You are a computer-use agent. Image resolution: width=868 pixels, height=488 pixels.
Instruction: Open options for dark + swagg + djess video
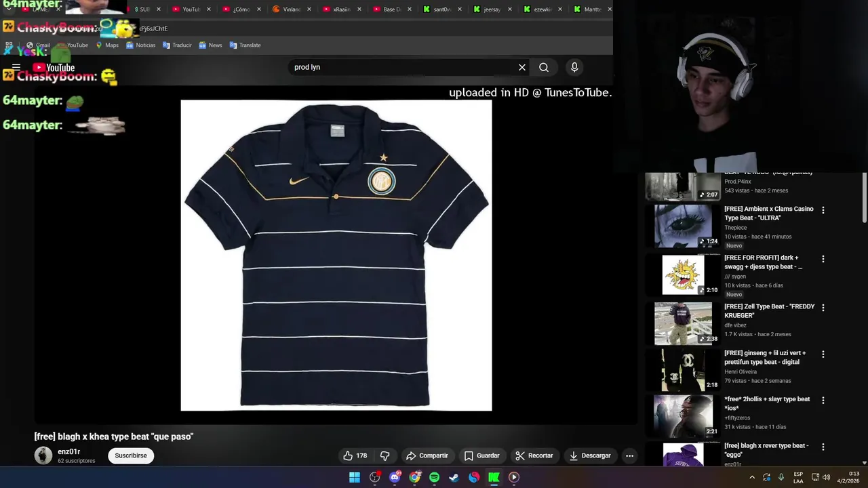click(x=823, y=259)
